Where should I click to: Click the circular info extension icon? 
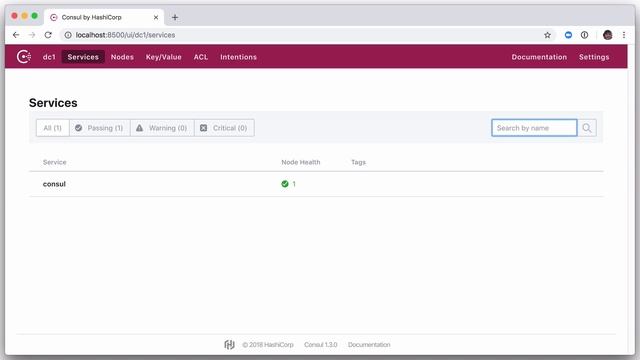pyautogui.click(x=584, y=35)
